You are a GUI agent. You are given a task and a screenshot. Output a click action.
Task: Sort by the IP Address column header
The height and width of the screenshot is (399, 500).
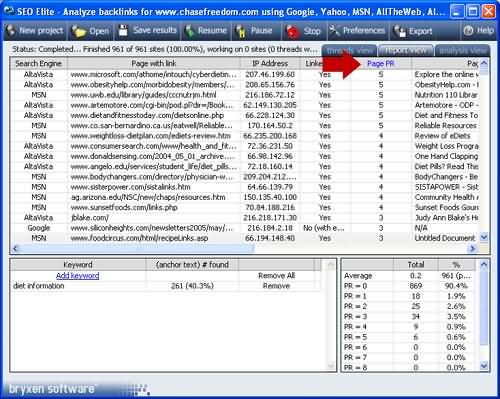coord(270,63)
